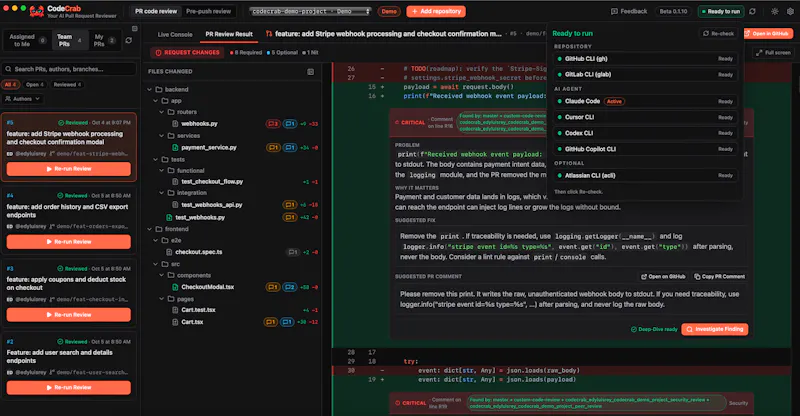Click the collapse-all icon in Files Changed header
This screenshot has width=800, height=416.
pos(311,72)
